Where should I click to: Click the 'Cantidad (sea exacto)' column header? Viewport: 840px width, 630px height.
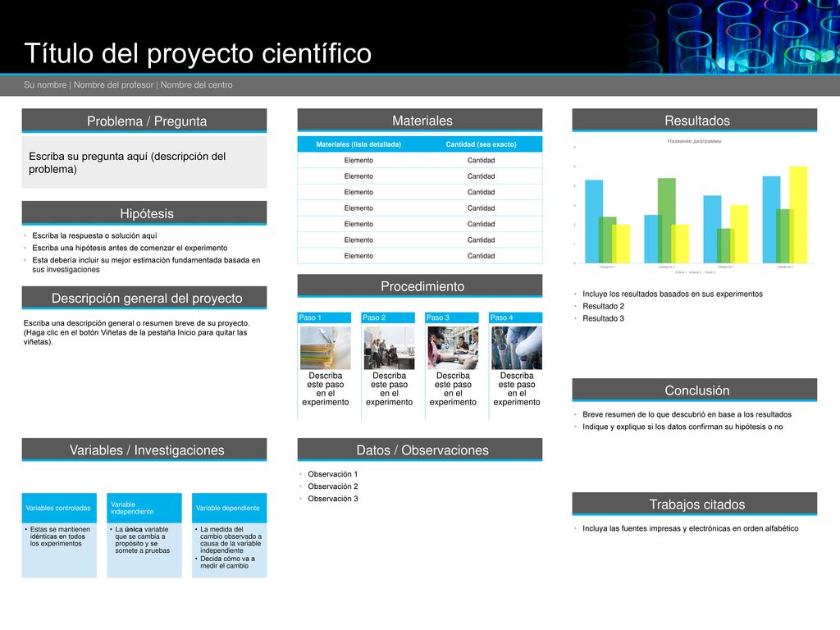481,144
